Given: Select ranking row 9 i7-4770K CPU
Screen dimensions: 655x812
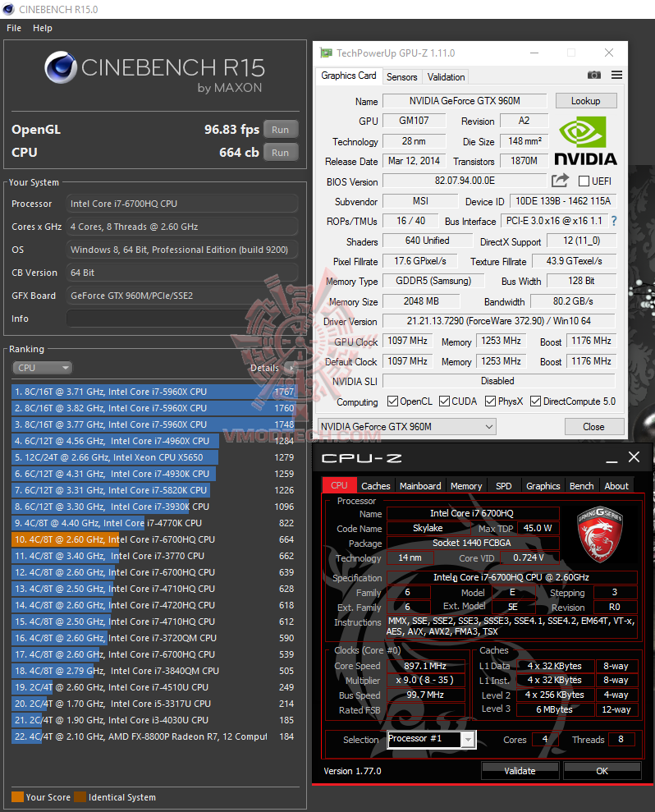Looking at the screenshot, I should (x=153, y=524).
